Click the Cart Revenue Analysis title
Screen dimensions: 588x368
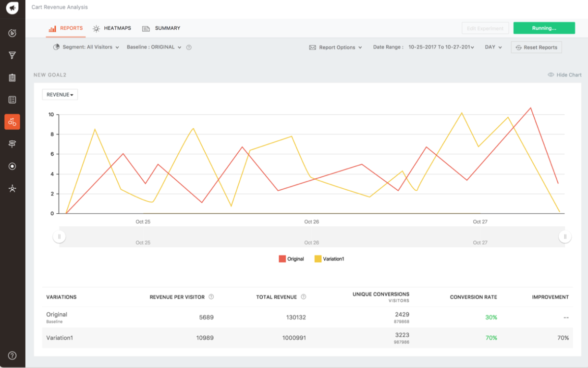pyautogui.click(x=60, y=7)
